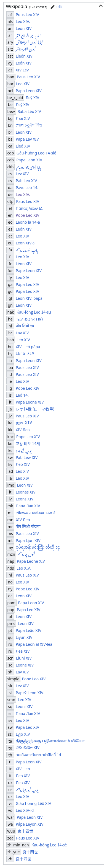107x868 pixels.
Task: Open the English Pope Leo XIV article
Action: [28, 215]
